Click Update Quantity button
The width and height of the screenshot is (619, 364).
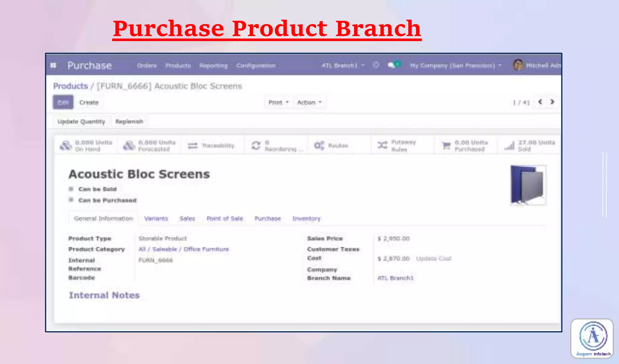pyautogui.click(x=81, y=121)
